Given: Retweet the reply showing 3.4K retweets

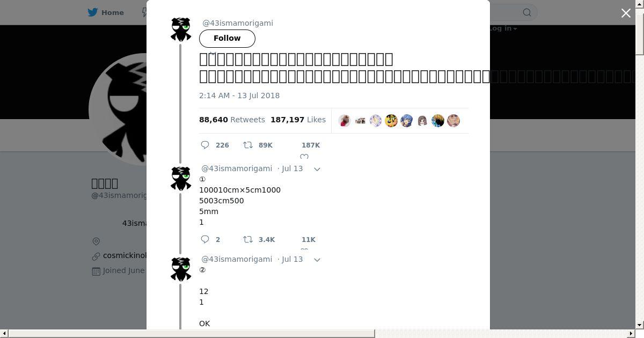Looking at the screenshot, I should [248, 239].
